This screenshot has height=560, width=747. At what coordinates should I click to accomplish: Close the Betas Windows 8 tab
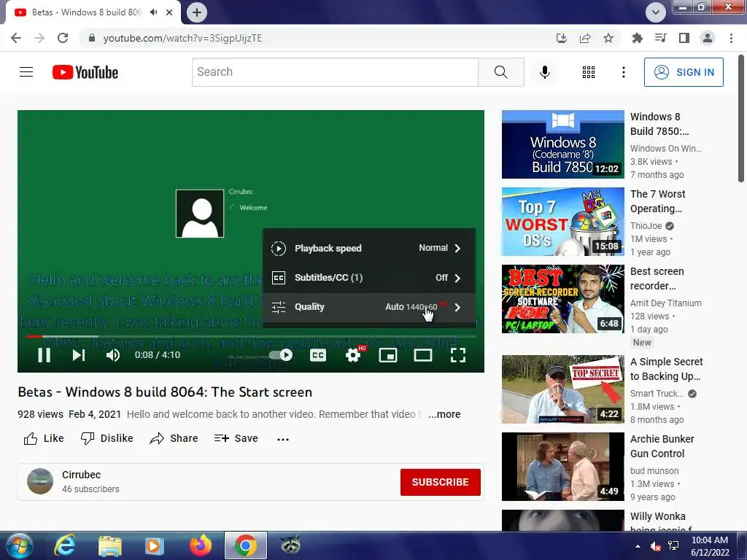[x=169, y=12]
